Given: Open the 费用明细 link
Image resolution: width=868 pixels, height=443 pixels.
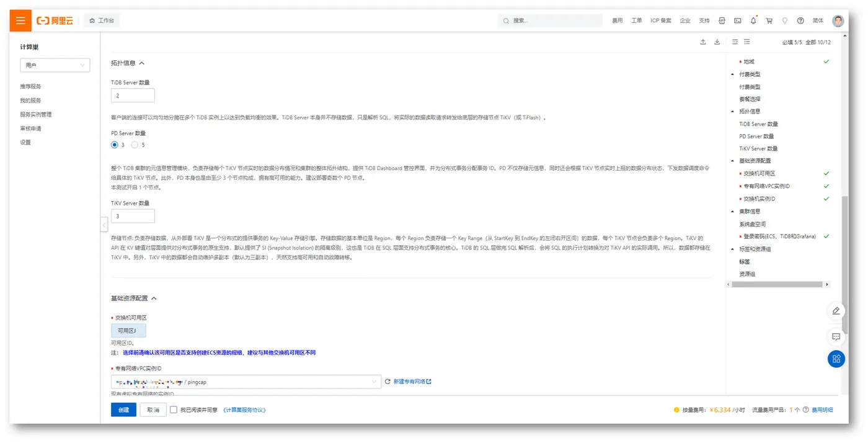Looking at the screenshot, I should pos(823,409).
